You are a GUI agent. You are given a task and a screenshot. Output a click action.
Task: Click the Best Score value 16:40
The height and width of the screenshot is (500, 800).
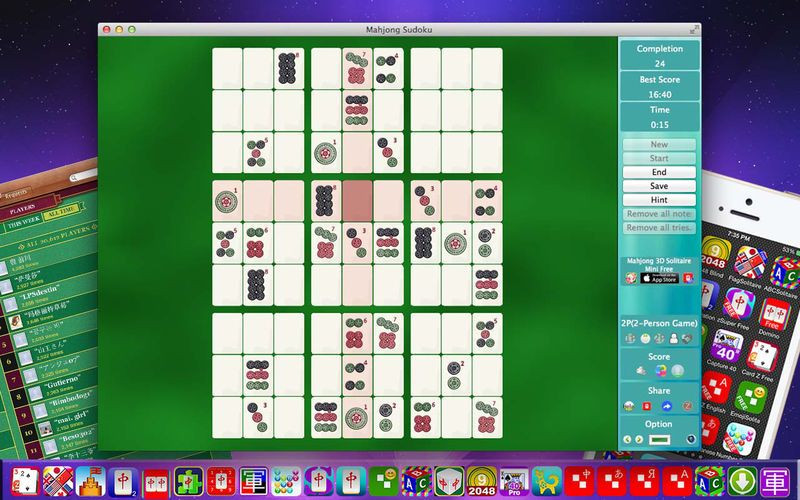pos(659,95)
